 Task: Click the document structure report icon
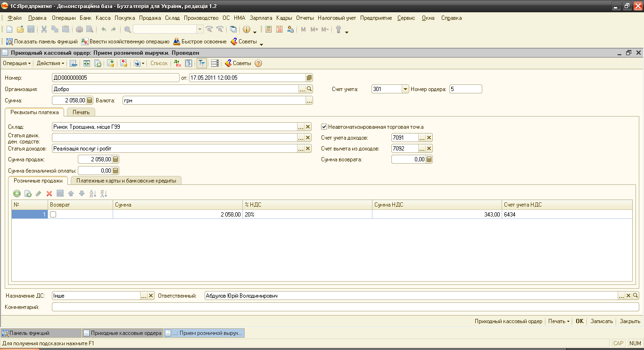(x=188, y=63)
